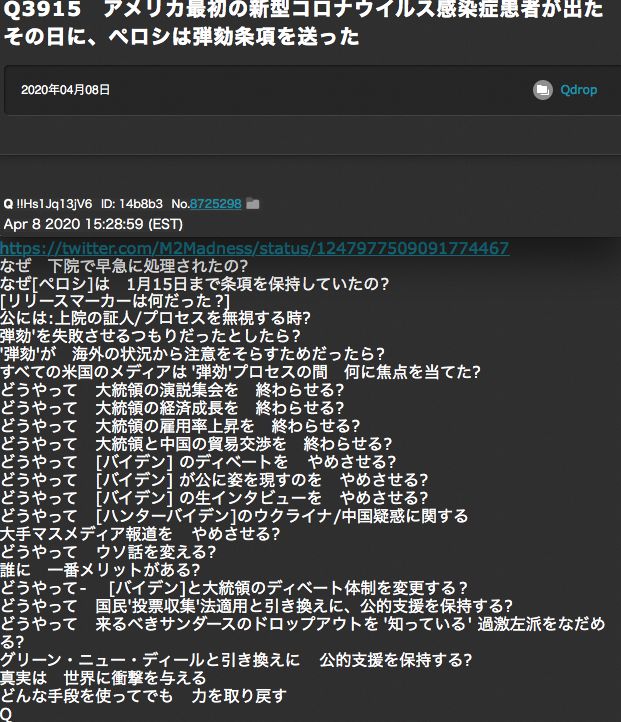This screenshot has height=722, width=621.
Task: Click the closing Q signature
Action: click(x=6, y=714)
